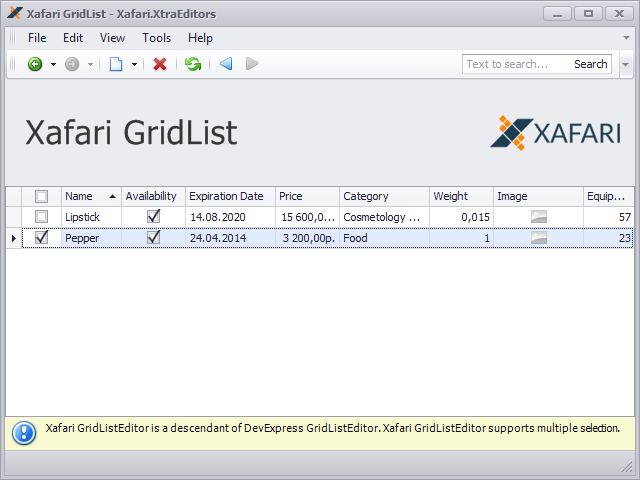Image resolution: width=640 pixels, height=480 pixels.
Task: Open the File menu
Action: pos(37,38)
